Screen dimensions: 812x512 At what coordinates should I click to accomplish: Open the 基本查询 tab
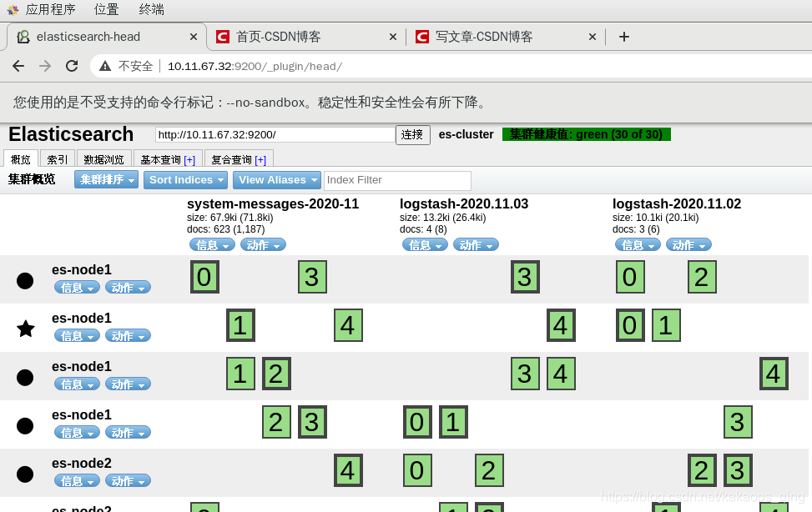point(160,159)
